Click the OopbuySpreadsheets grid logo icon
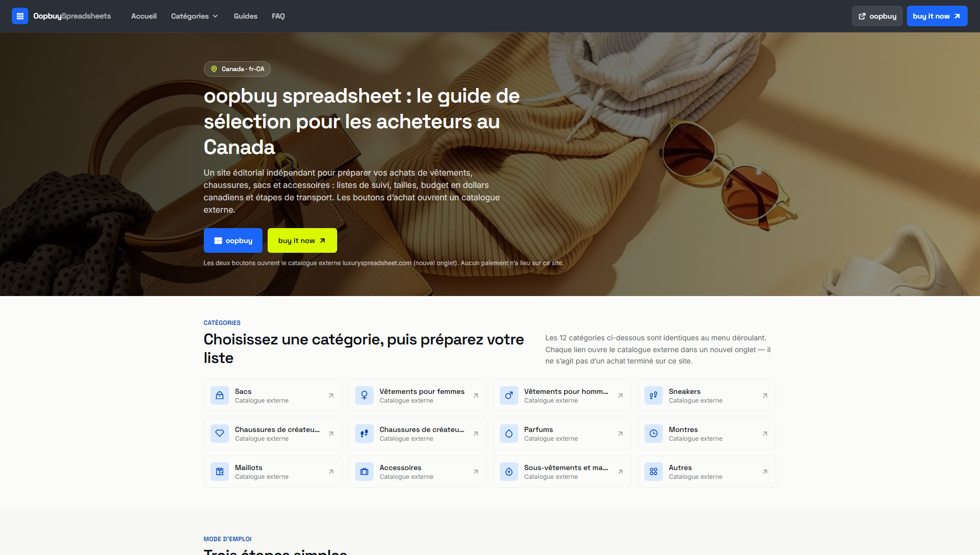Viewport: 980px width, 555px height. pos(20,16)
